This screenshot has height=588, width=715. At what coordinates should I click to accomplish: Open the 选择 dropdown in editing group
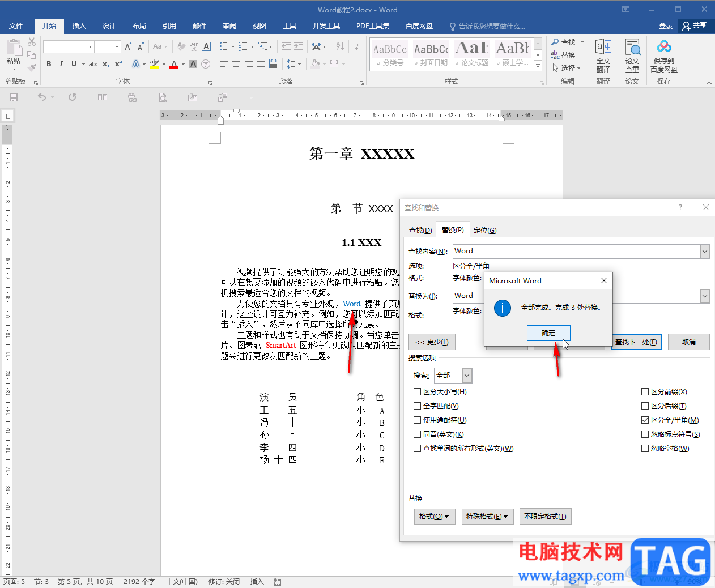(x=567, y=68)
